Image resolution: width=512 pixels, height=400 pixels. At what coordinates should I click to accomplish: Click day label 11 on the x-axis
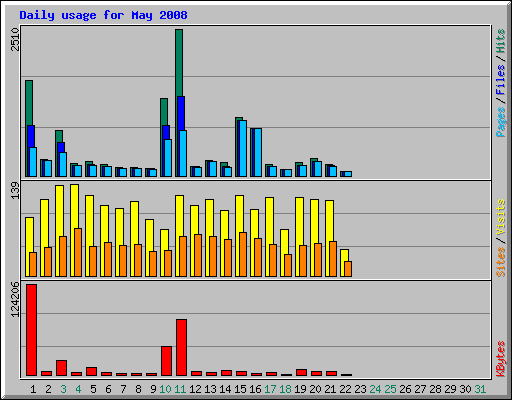[180, 389]
